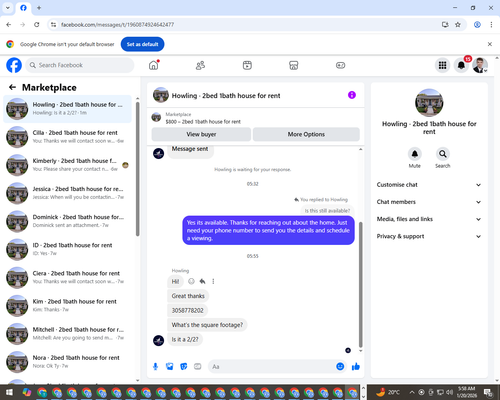Expand the Chat members section
This screenshot has height=400, width=500.
pos(429,202)
